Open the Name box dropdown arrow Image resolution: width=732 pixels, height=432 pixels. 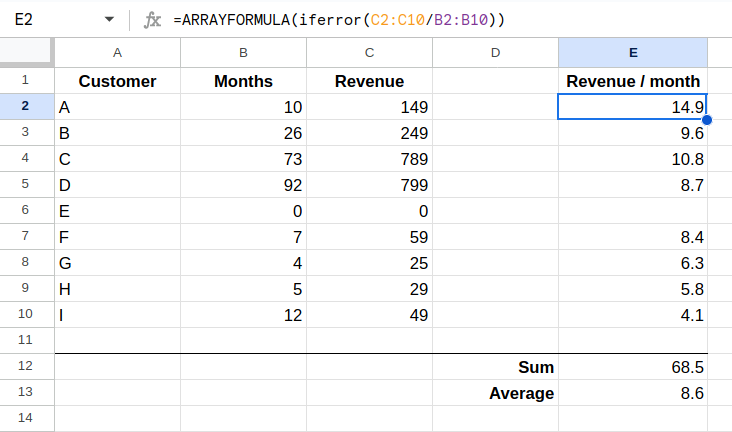pos(109,20)
